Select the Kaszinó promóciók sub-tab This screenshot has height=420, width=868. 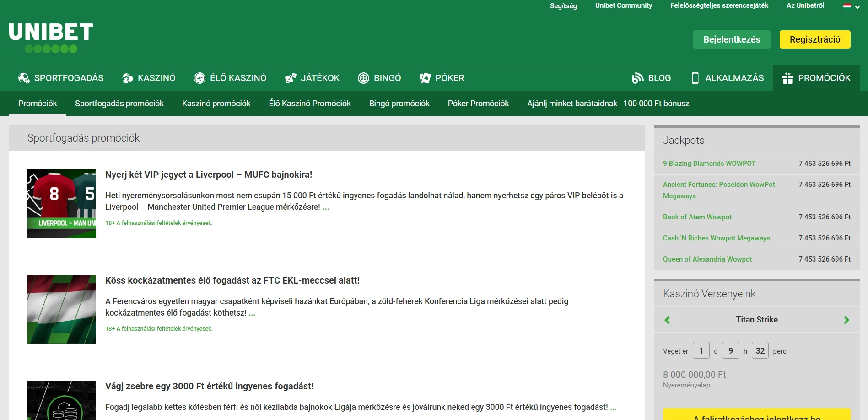(216, 104)
